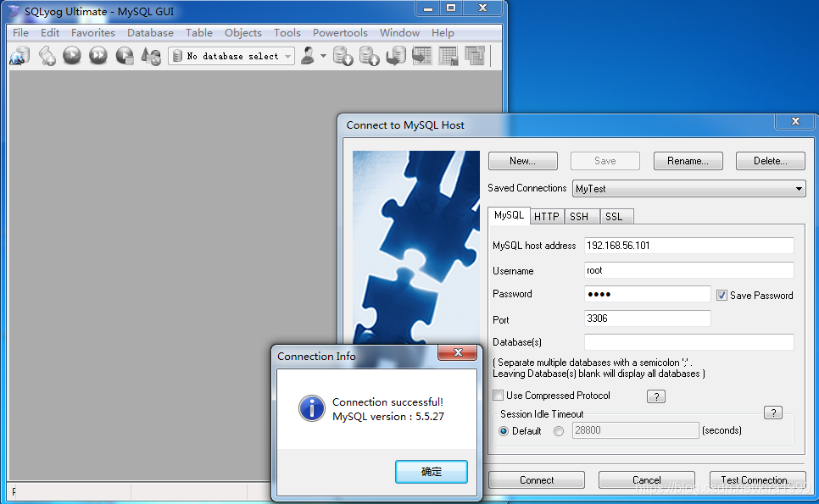Select the Default timeout radio button

(x=504, y=431)
